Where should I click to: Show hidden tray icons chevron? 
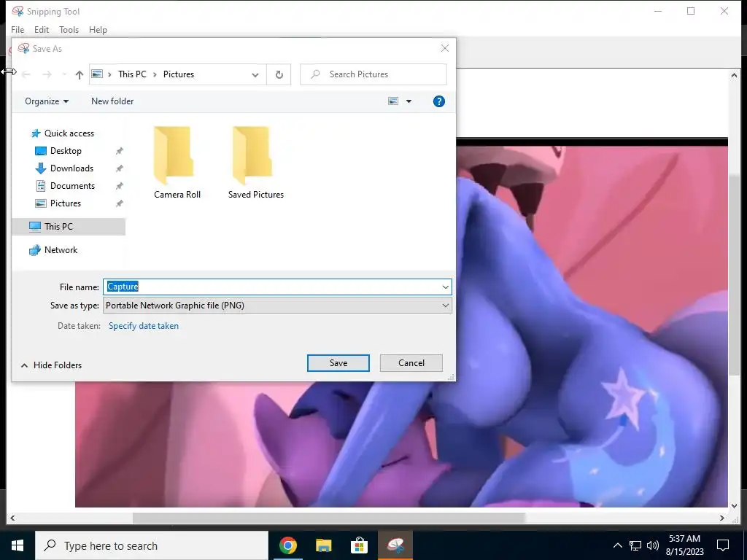[617, 545]
